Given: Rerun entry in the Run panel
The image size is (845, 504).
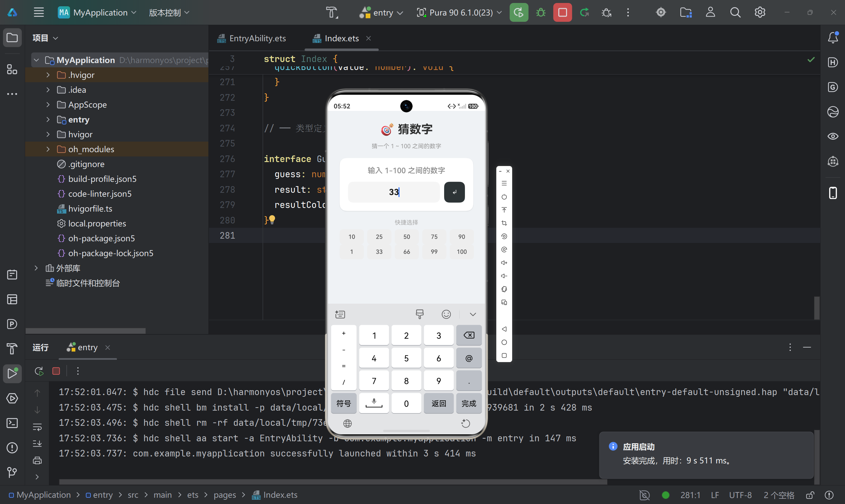Looking at the screenshot, I should [x=39, y=371].
